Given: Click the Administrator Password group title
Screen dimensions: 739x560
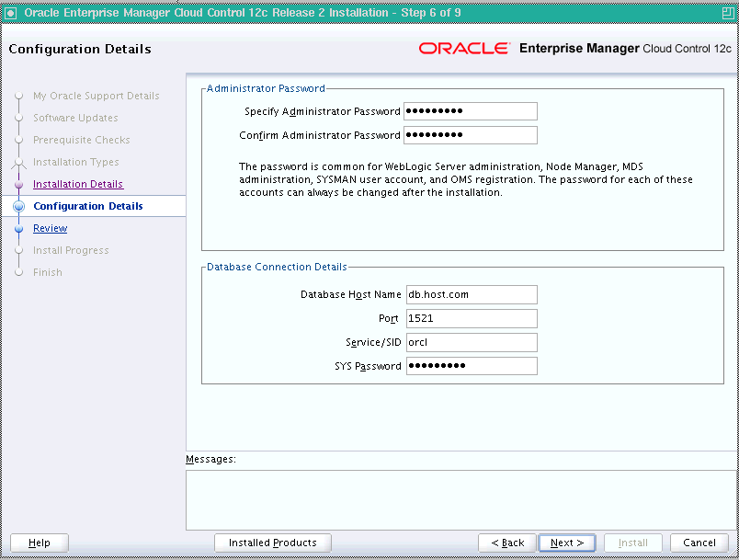Looking at the screenshot, I should coord(266,88).
